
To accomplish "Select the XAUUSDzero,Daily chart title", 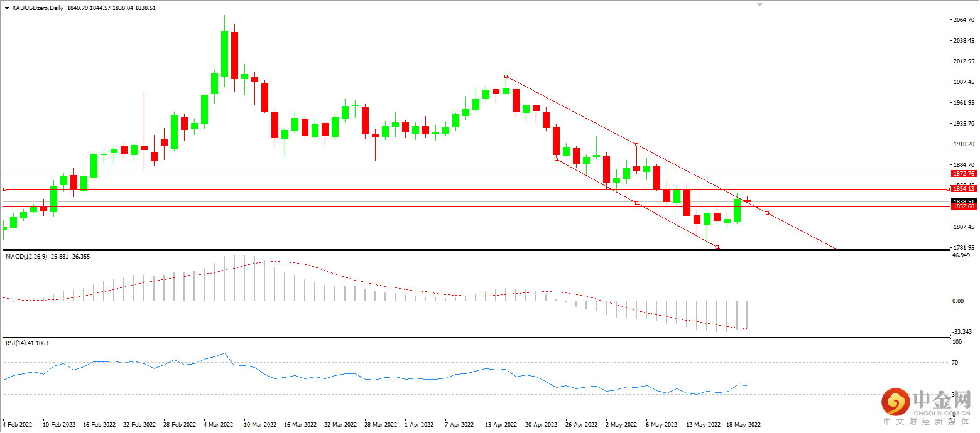I will click(x=38, y=8).
